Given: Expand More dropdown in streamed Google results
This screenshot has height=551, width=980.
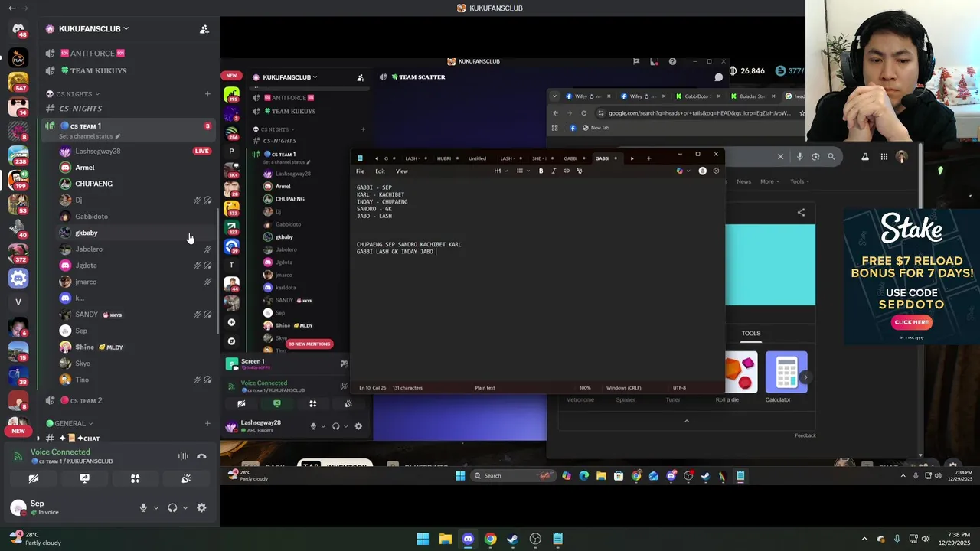Looking at the screenshot, I should coord(769,181).
